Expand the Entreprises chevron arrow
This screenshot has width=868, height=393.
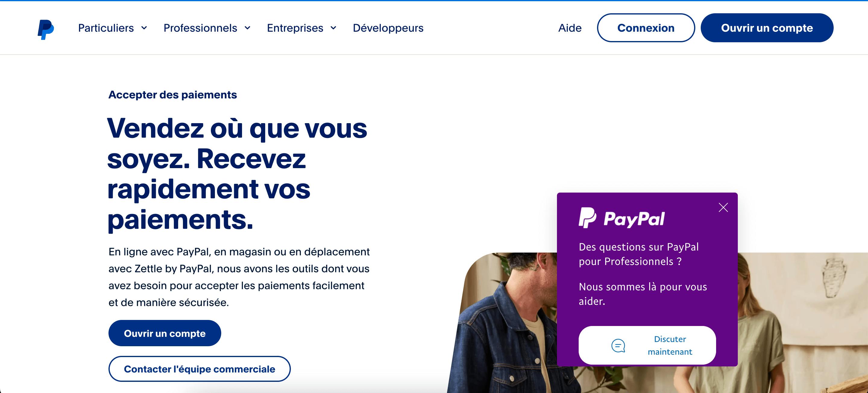[x=333, y=28]
